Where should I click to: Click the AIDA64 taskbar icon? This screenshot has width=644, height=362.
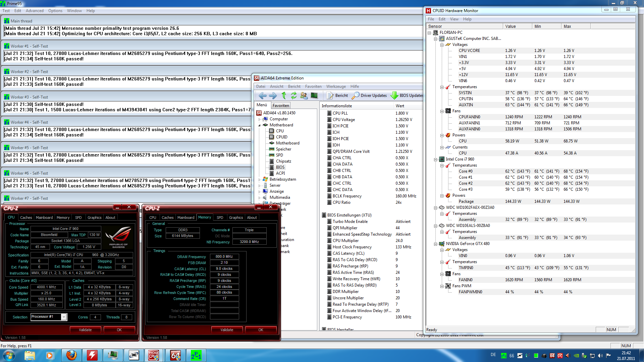(x=175, y=355)
